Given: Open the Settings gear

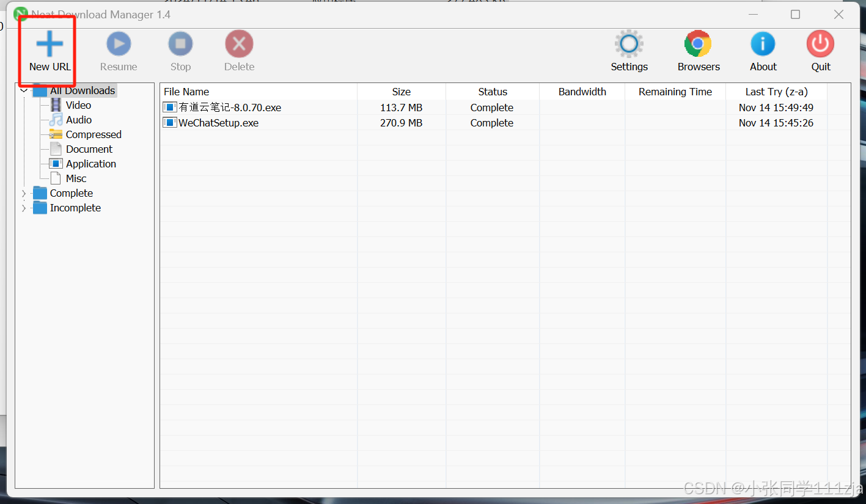Looking at the screenshot, I should tap(629, 52).
